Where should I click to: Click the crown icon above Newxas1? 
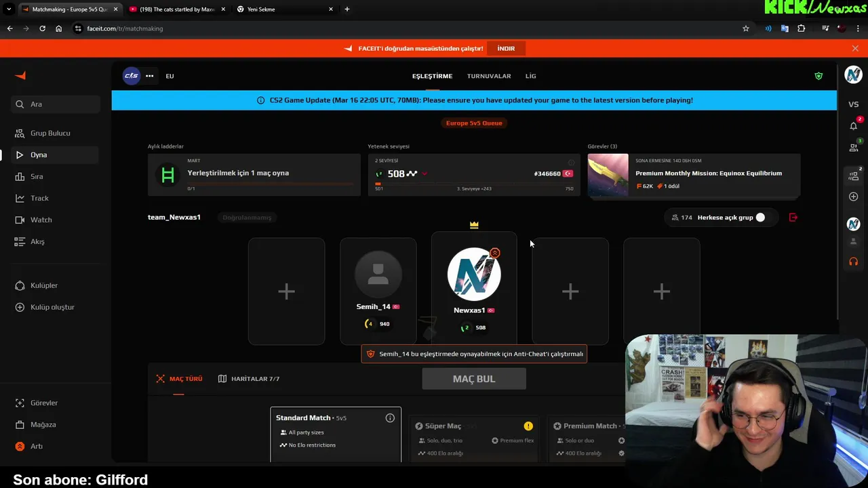(x=474, y=225)
